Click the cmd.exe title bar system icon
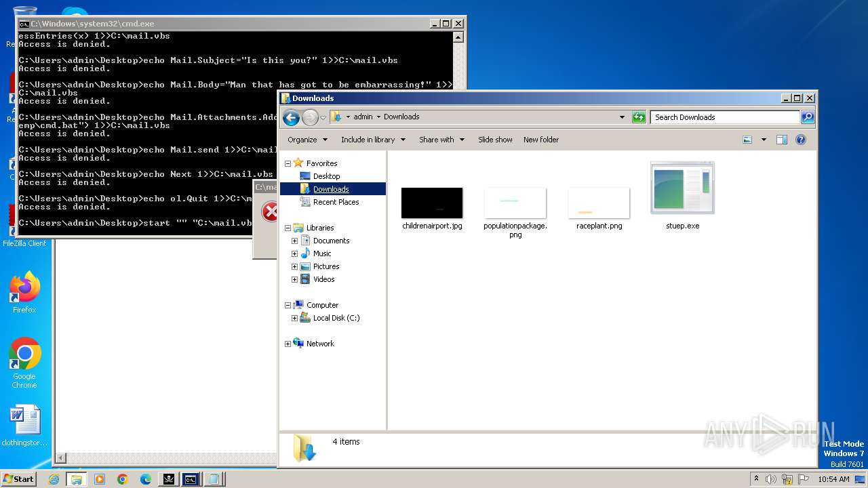 point(24,24)
